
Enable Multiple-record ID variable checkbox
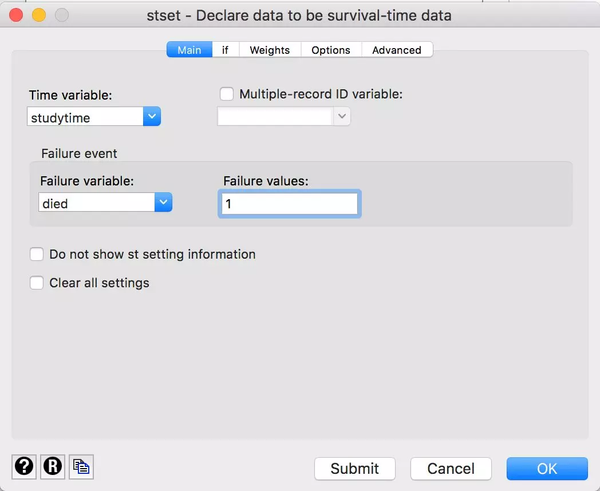[x=227, y=94]
